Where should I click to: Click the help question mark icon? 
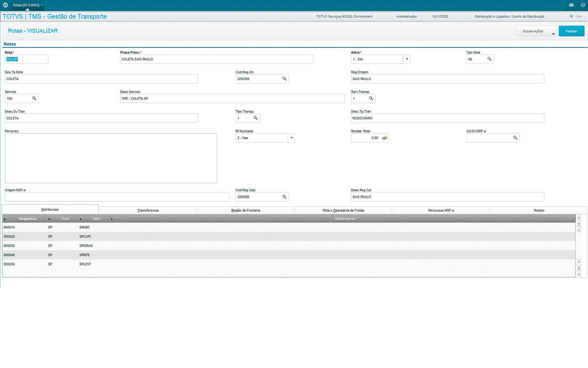583,5
